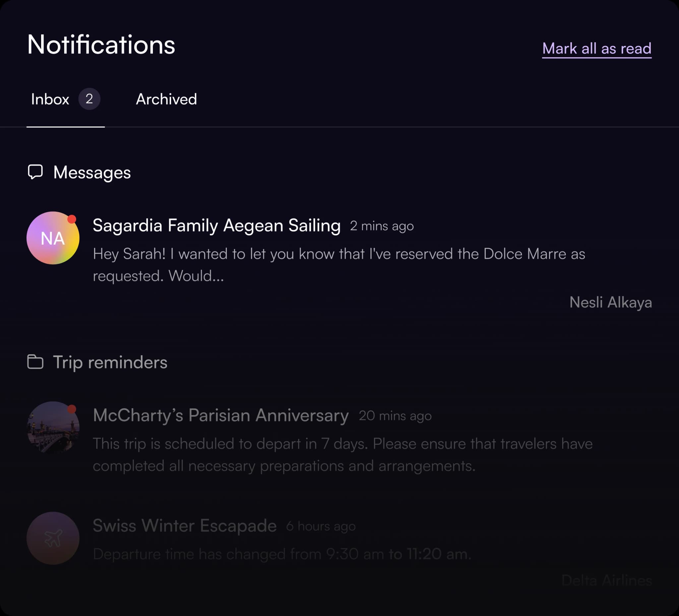
Task: Click the airplane icon for Swiss Winter Escapade
Action: (53, 538)
